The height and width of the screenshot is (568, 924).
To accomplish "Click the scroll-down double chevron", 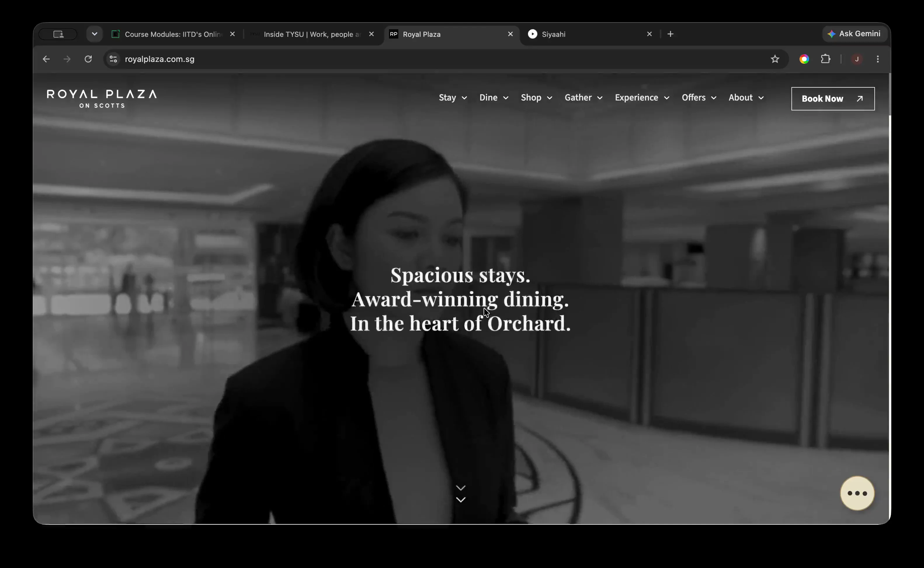I will coord(461,493).
